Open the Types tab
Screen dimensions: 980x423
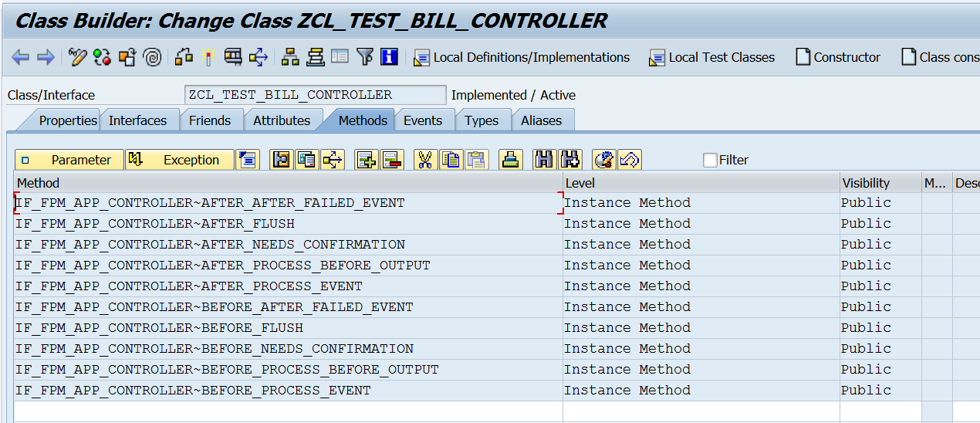point(482,120)
